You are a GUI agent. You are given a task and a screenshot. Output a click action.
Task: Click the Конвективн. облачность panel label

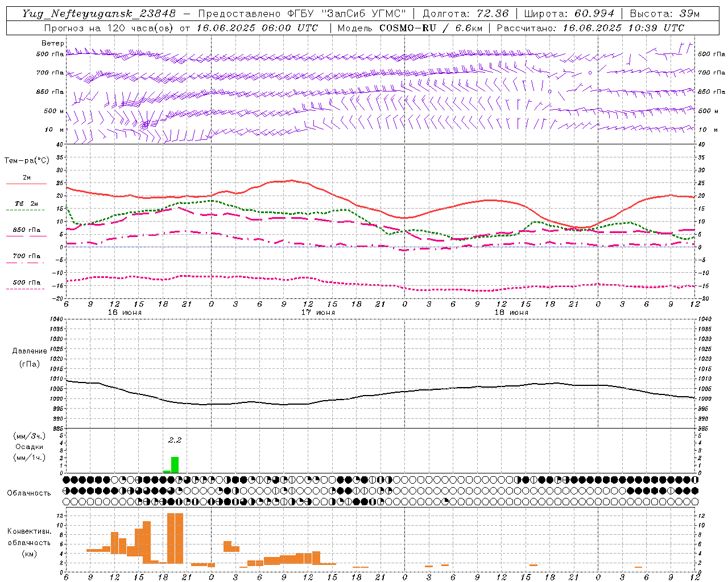29,542
